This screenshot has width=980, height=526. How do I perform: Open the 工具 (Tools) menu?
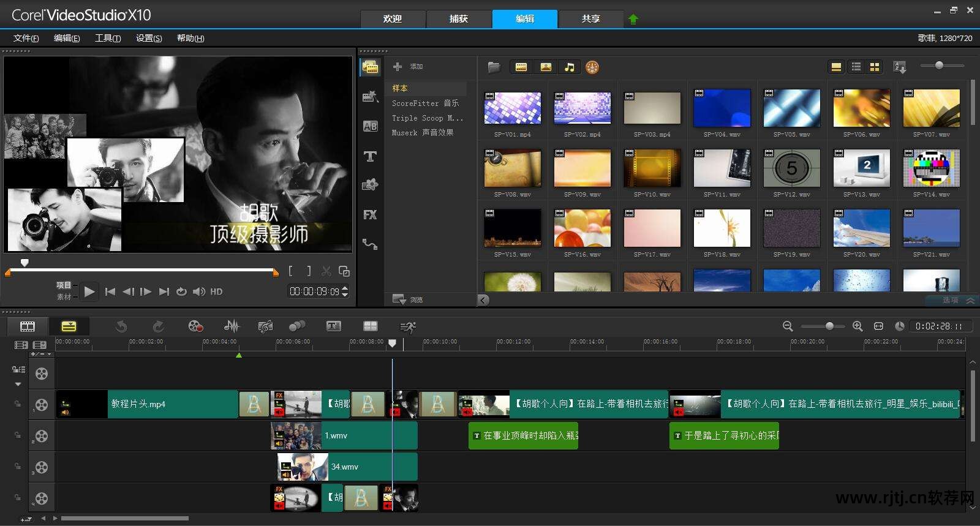click(x=108, y=38)
